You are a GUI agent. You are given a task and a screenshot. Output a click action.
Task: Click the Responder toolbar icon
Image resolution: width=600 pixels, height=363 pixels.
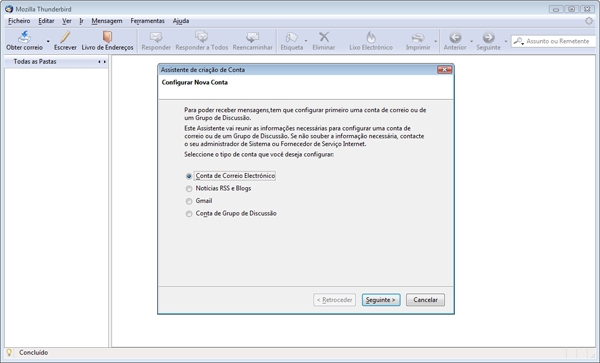pos(156,37)
